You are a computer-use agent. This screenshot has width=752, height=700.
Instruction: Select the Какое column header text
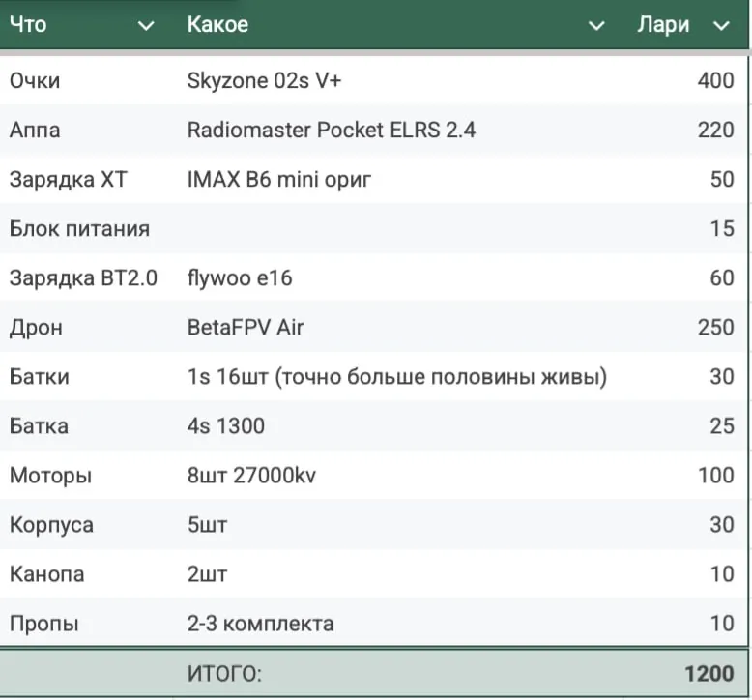coord(217,24)
